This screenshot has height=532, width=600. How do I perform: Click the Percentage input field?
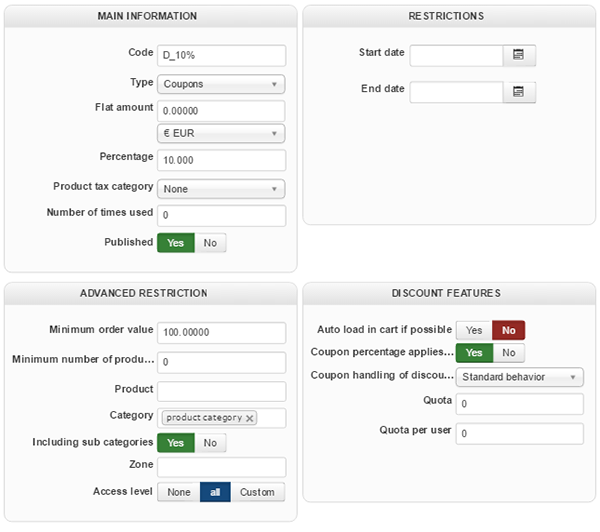[221, 160]
